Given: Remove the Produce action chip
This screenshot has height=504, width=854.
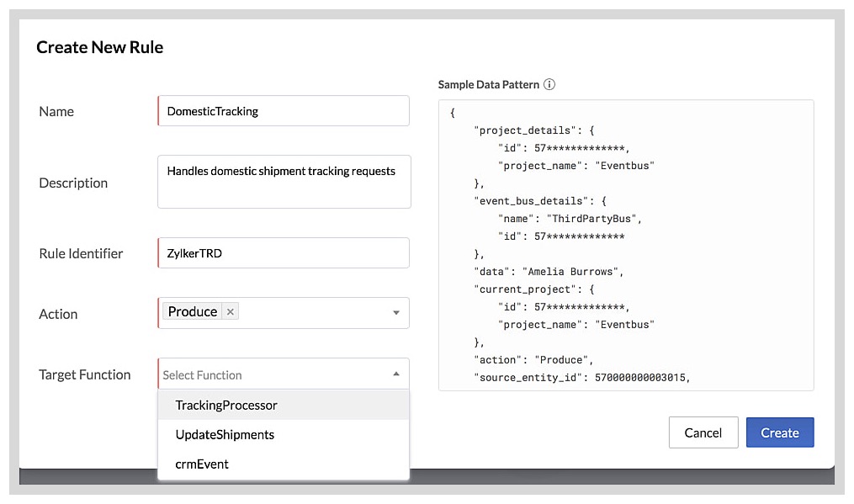Looking at the screenshot, I should (x=230, y=311).
